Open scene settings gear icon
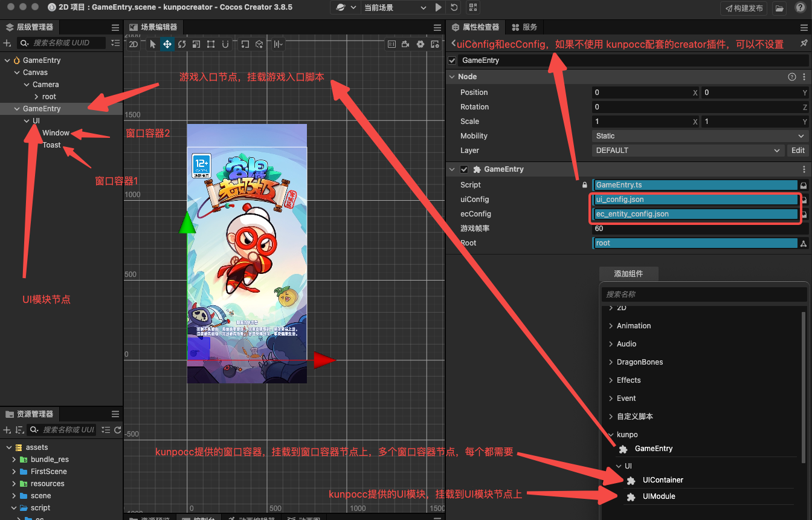The height and width of the screenshot is (520, 812). tap(420, 44)
